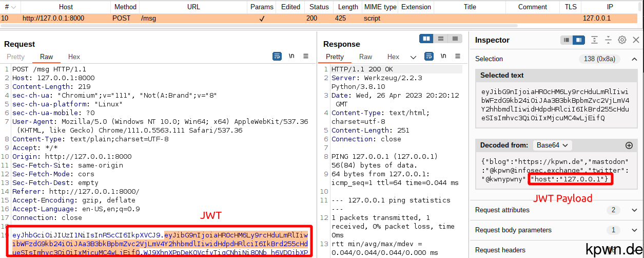Sort history by Params column

(262, 7)
